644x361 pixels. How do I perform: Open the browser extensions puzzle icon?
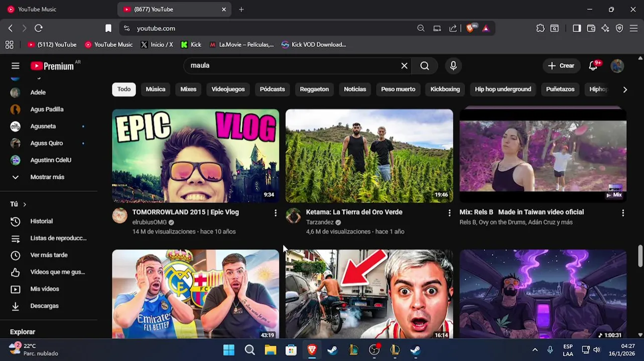(x=540, y=28)
